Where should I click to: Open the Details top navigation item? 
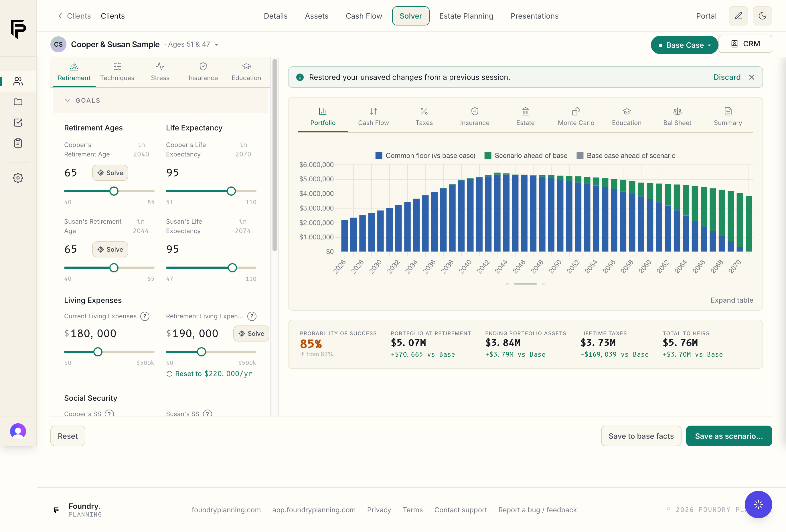pyautogui.click(x=276, y=16)
